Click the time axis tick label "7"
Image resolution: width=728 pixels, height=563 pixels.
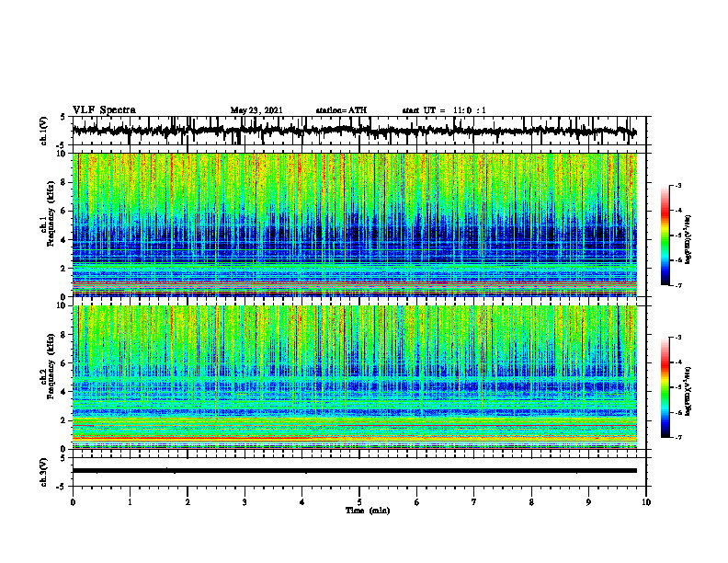point(474,502)
